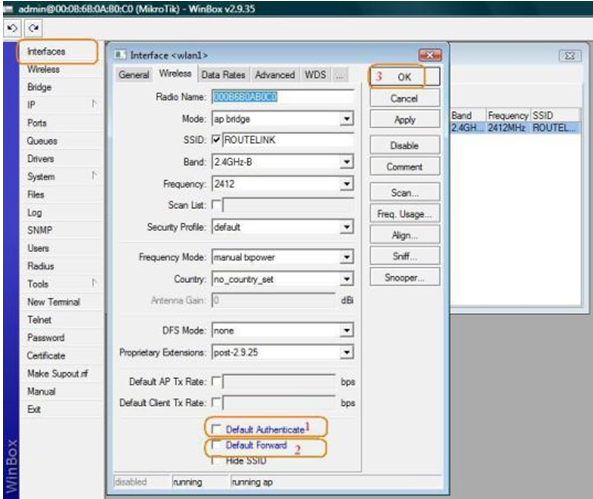Open the Frequency Mode dropdown
The width and height of the screenshot is (593, 499).
pos(346,257)
